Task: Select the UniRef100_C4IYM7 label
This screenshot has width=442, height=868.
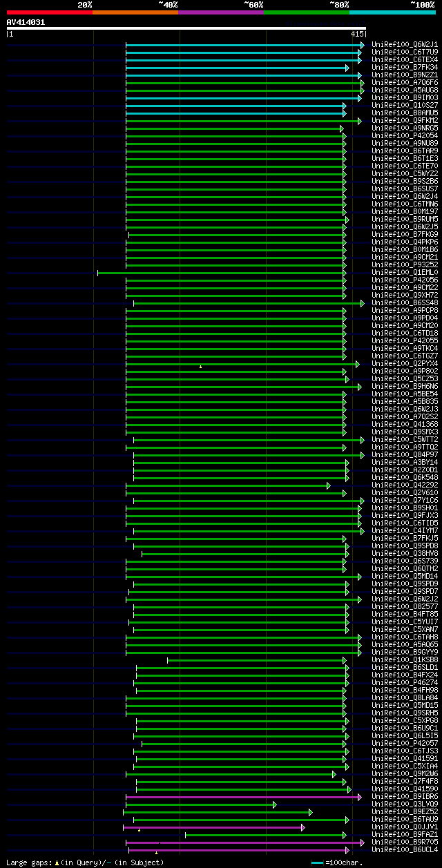Action: [405, 530]
